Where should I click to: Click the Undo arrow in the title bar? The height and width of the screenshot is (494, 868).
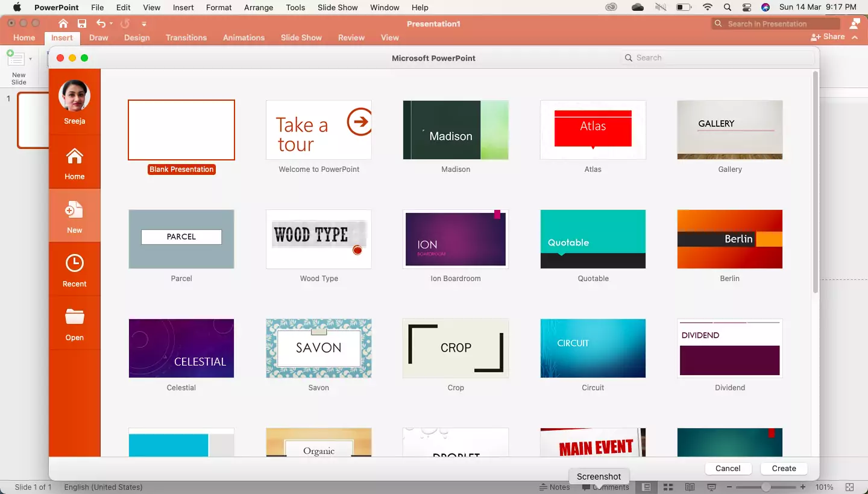point(101,24)
